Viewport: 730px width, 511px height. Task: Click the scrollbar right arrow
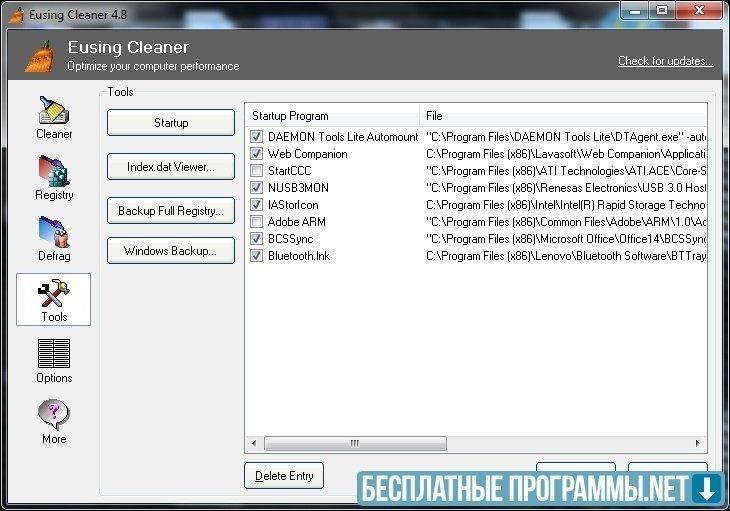[697, 443]
